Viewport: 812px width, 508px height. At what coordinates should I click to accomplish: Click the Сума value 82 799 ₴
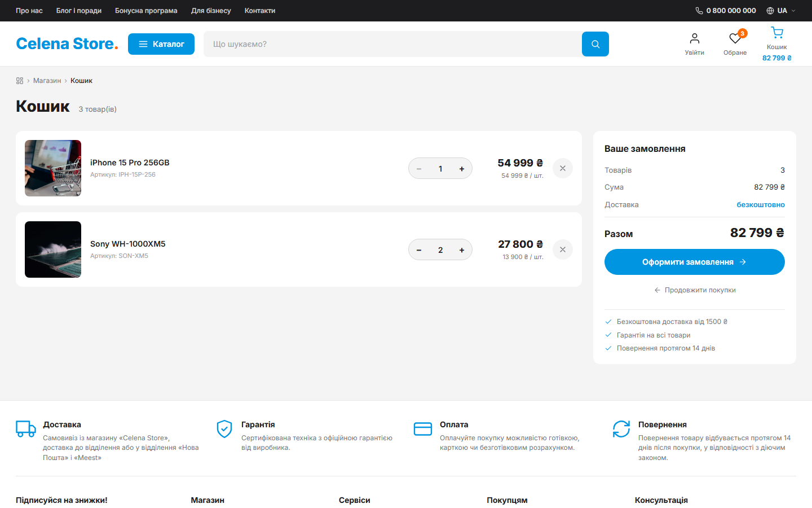tap(770, 187)
